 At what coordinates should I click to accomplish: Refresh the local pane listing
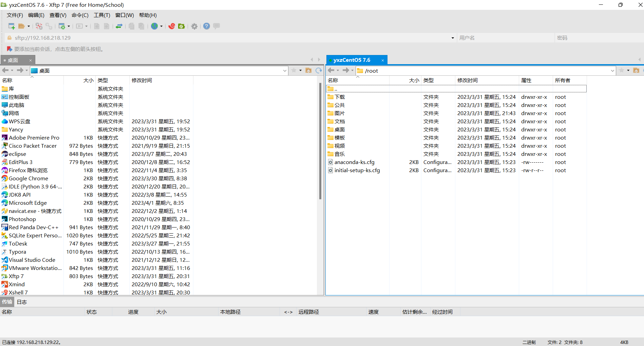click(319, 70)
